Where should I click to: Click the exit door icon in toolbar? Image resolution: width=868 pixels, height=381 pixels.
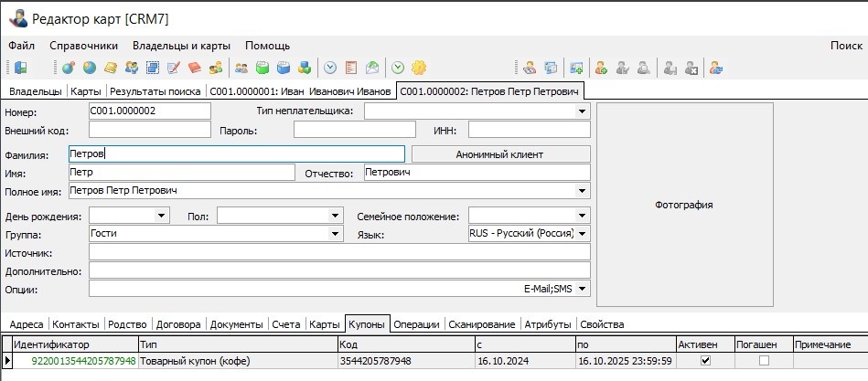(x=21, y=68)
